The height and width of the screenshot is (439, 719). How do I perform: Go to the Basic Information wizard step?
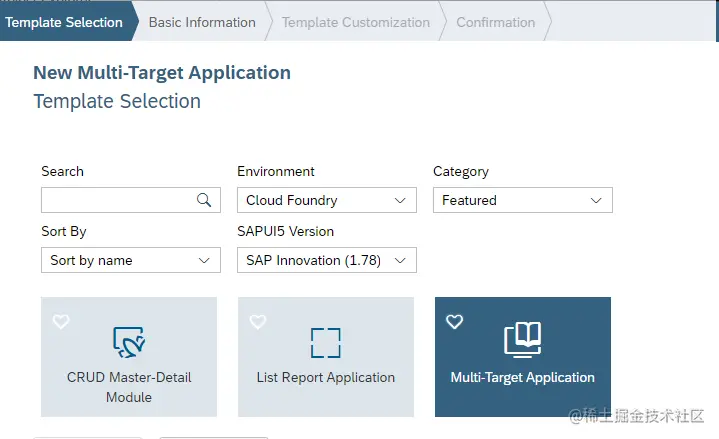click(x=202, y=22)
